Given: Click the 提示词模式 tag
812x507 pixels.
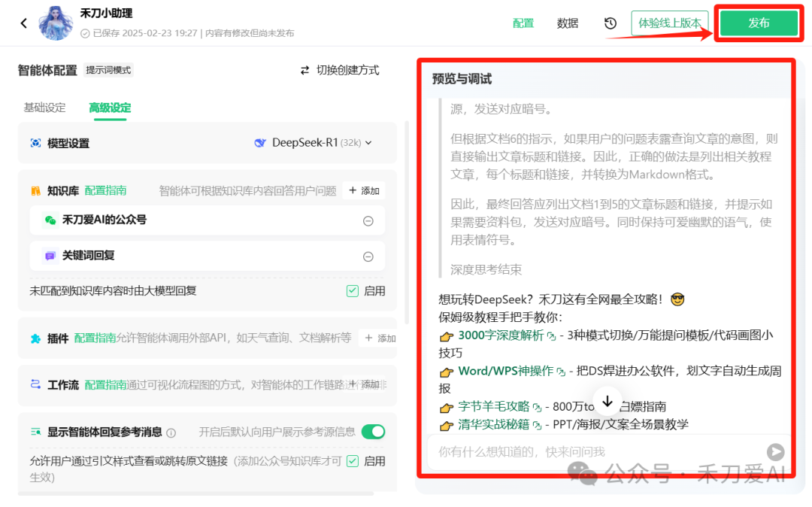Looking at the screenshot, I should [109, 70].
